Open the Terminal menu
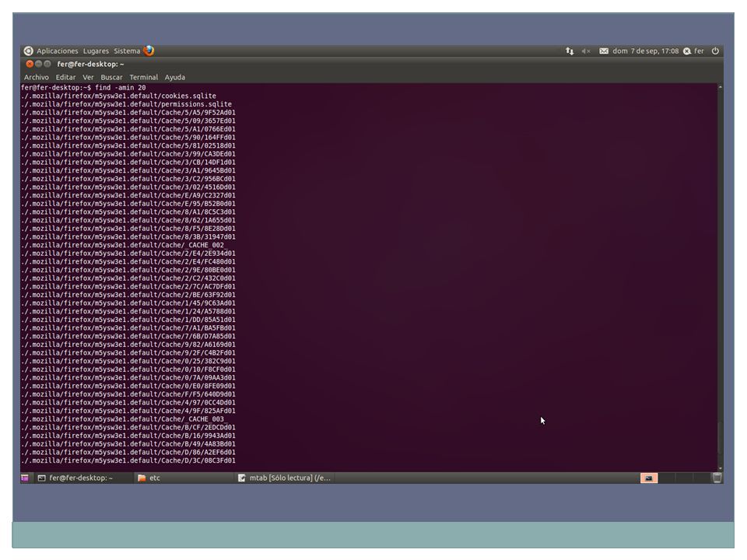Screen dimensions: 747x560 (143, 77)
